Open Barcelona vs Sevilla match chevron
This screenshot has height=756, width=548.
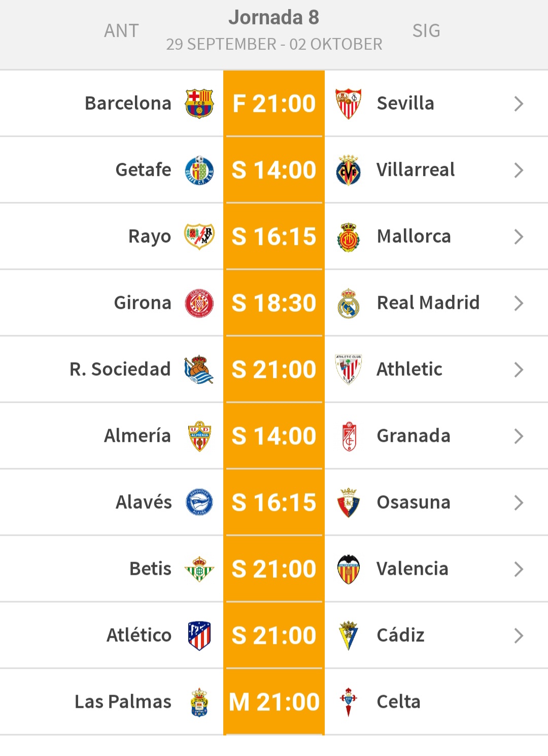[x=518, y=104]
